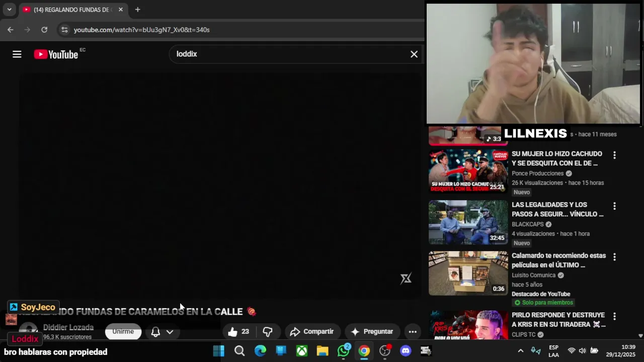Open the Luisito Comunica 0:36 thumbnail
644x362 pixels.
click(x=468, y=273)
